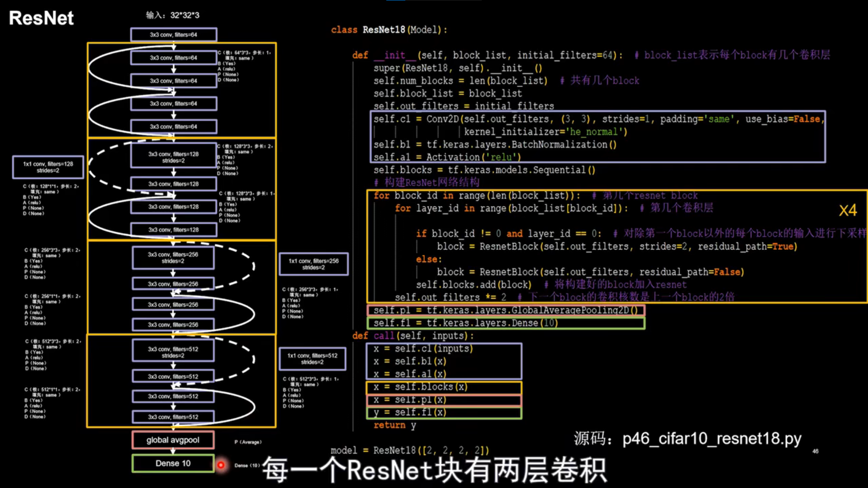
Task: Toggle the highlighted self.pl GlobalAveragePooling2D line
Action: click(505, 310)
